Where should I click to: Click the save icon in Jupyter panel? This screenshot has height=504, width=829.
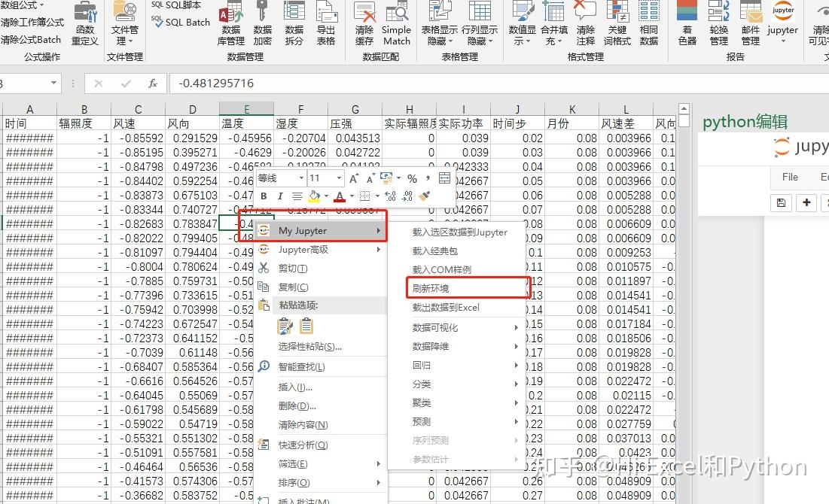click(x=781, y=202)
